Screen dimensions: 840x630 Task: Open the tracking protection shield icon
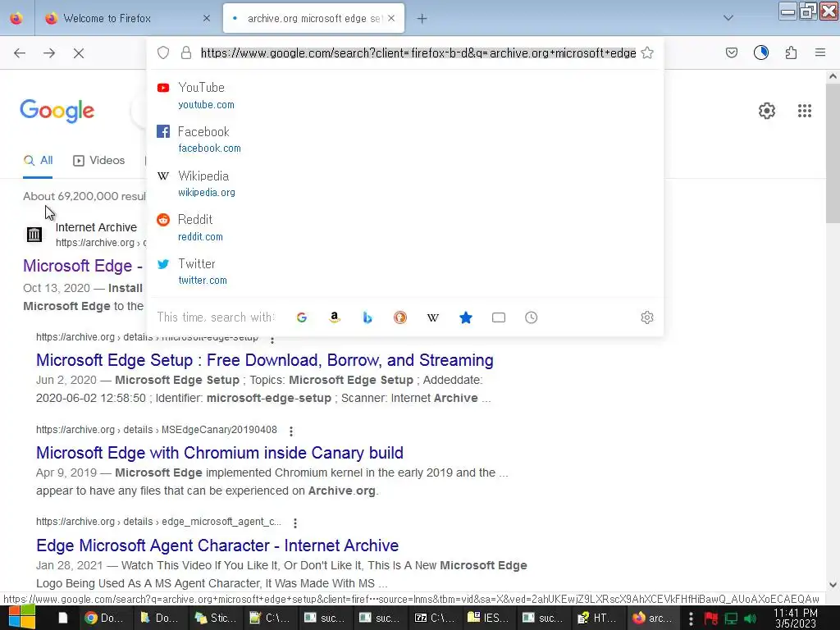click(163, 52)
